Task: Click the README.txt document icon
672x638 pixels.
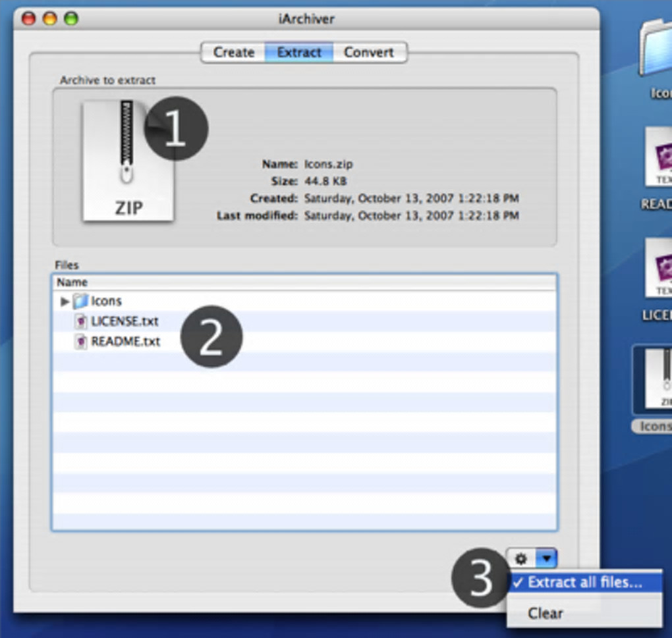Action: point(80,341)
